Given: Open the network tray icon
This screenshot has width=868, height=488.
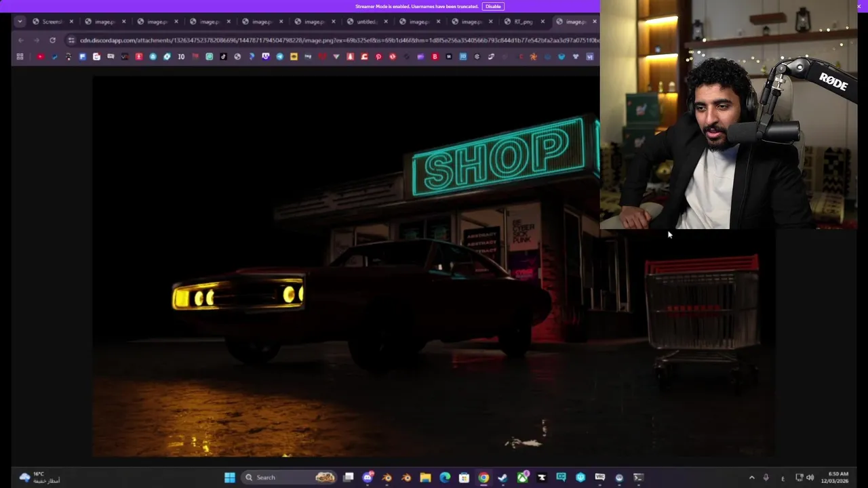Looking at the screenshot, I should 799,477.
